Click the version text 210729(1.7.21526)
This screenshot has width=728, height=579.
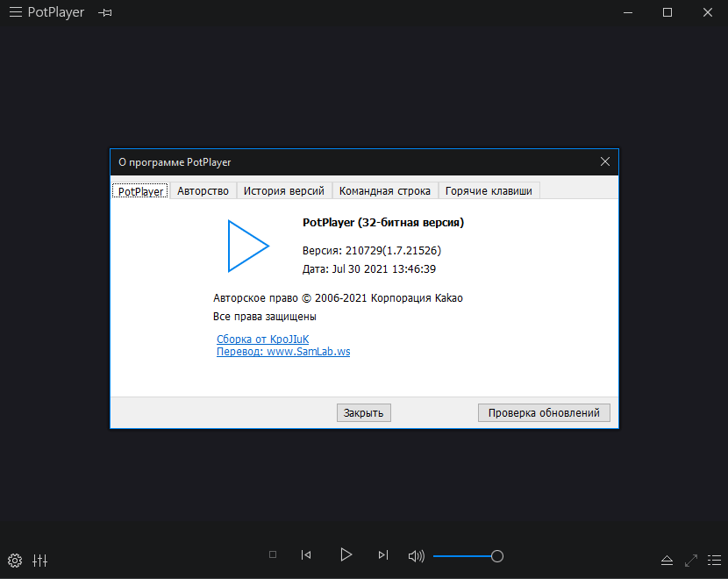coord(393,251)
